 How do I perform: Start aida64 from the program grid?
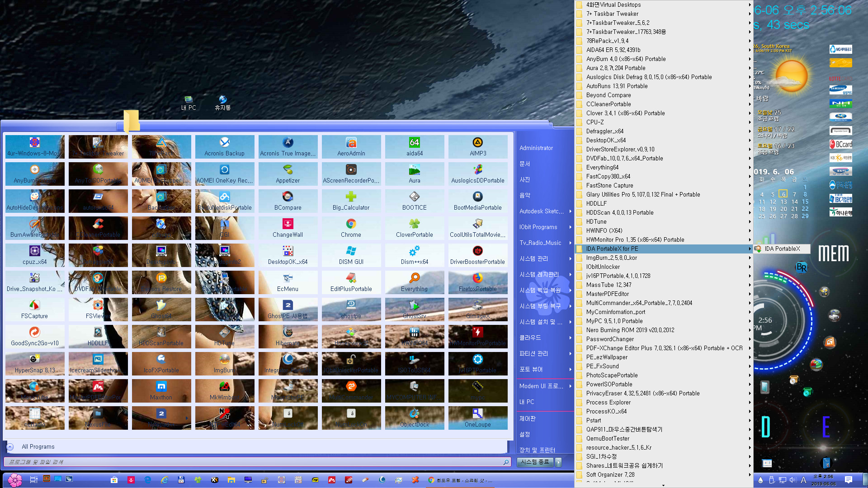[415, 147]
